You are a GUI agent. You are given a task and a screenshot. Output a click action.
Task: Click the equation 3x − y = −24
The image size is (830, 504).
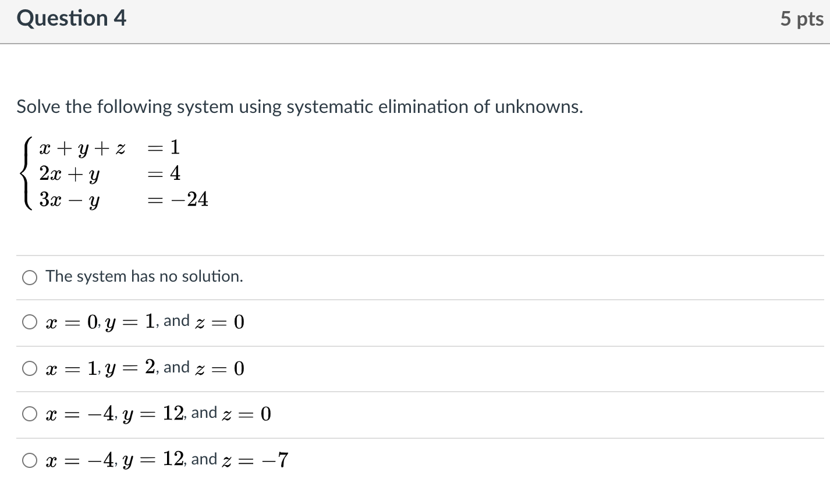point(123,200)
